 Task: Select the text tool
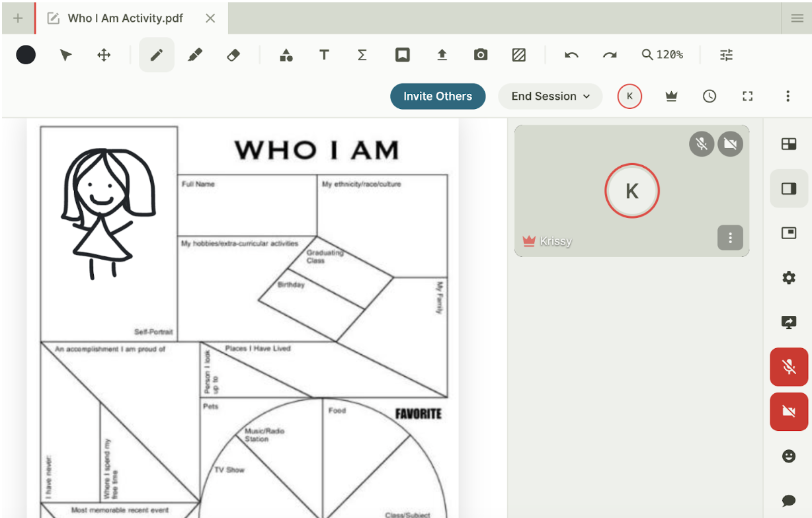324,55
